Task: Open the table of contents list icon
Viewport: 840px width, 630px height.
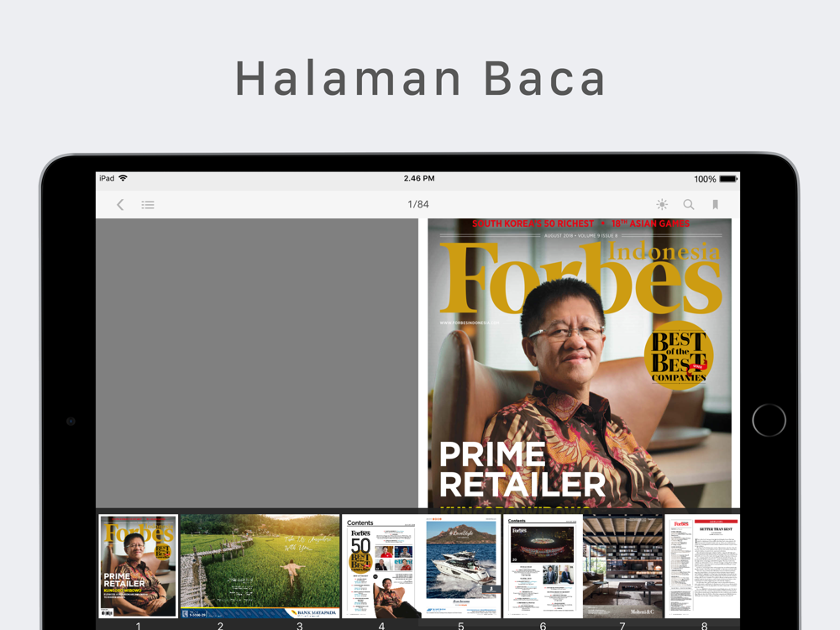Action: click(x=148, y=205)
